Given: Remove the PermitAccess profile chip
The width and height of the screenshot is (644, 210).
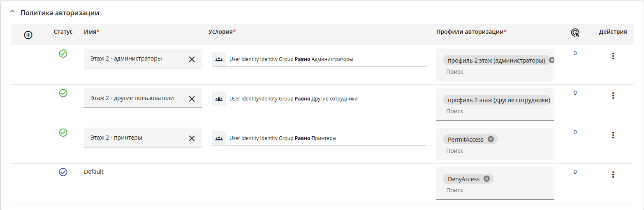Looking at the screenshot, I should point(490,139).
